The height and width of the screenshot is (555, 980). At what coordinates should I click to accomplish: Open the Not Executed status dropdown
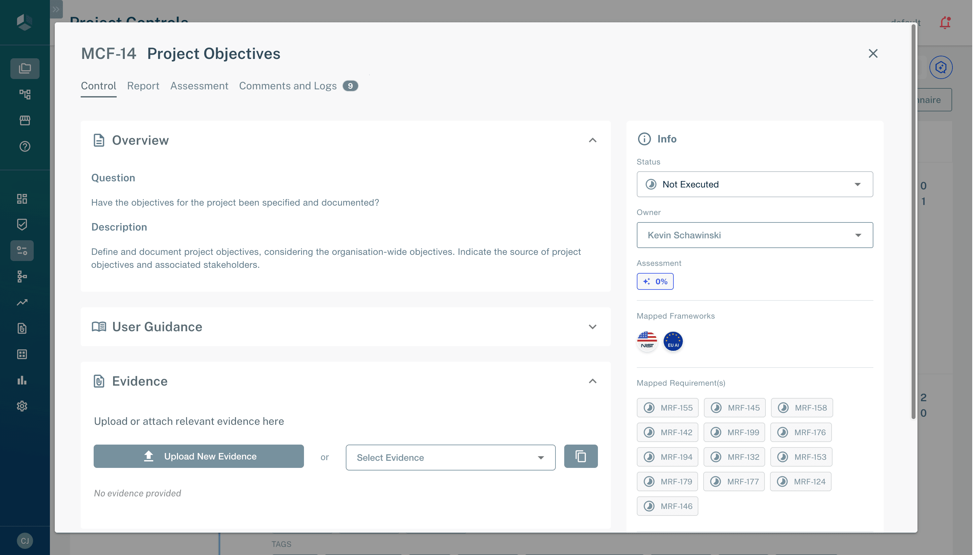[754, 184]
